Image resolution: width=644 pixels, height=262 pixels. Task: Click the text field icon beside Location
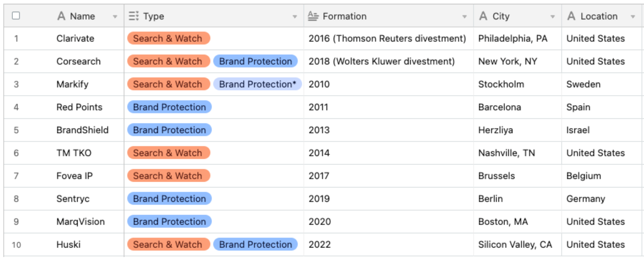[x=571, y=16]
